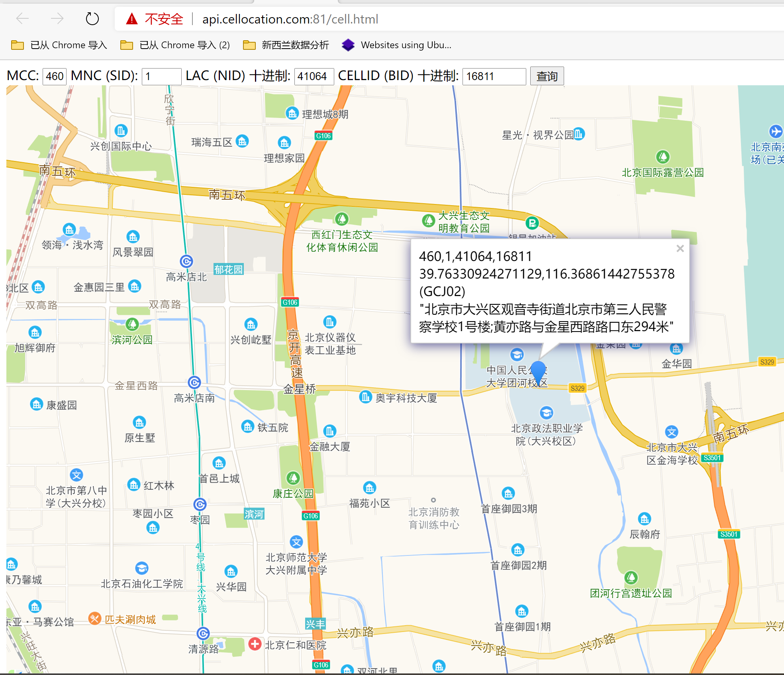The height and width of the screenshot is (675, 784).
Task: Click the airport icon at map edge
Action: click(x=775, y=131)
